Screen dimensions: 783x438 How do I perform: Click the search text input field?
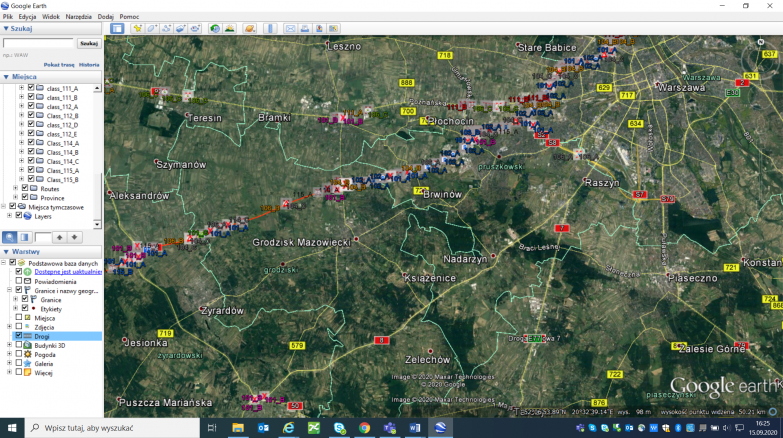(38, 43)
